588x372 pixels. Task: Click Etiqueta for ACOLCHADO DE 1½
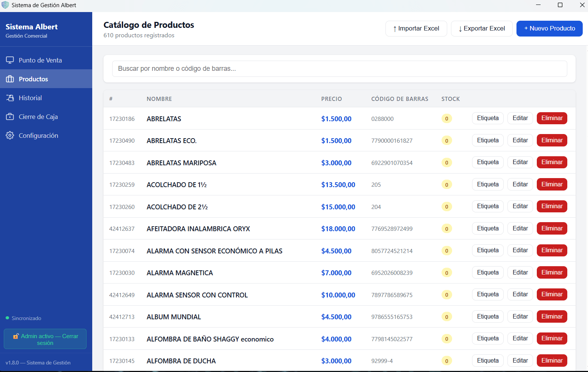[488, 184]
